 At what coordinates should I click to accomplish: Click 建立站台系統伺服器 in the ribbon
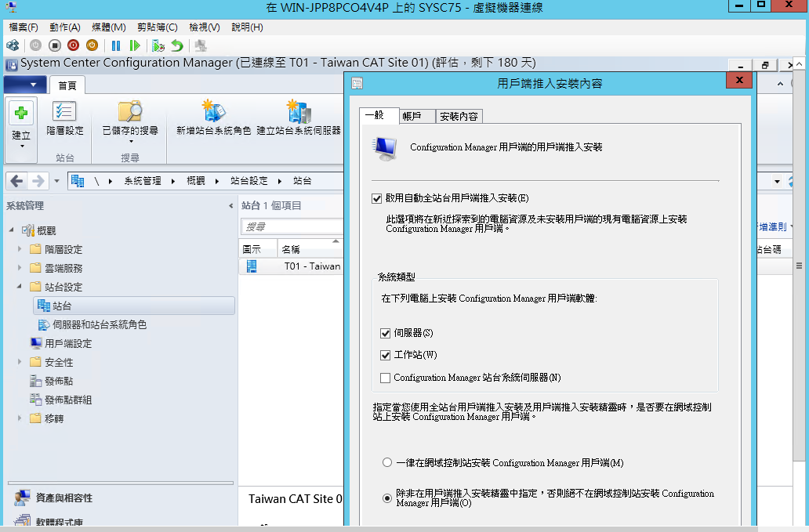(x=299, y=118)
